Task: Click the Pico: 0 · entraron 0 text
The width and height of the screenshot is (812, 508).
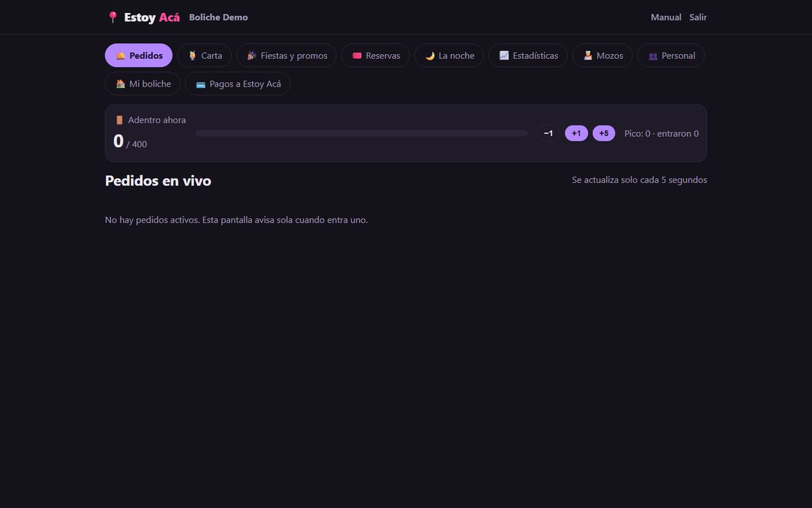Action: point(661,133)
